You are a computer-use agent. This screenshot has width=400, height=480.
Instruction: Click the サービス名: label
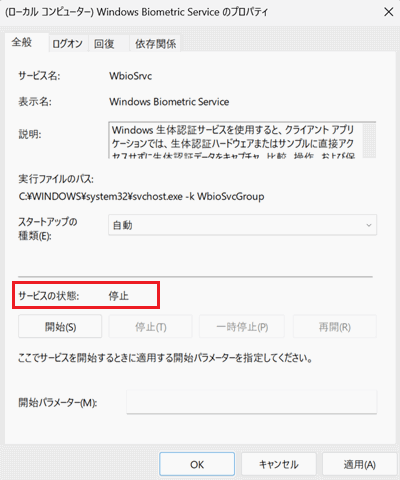click(x=39, y=76)
